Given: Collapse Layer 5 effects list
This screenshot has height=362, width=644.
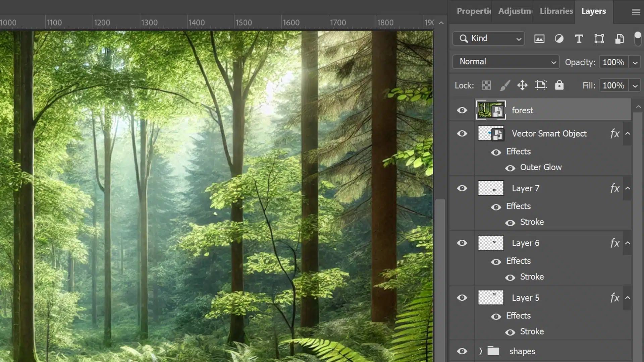Looking at the screenshot, I should [628, 297].
